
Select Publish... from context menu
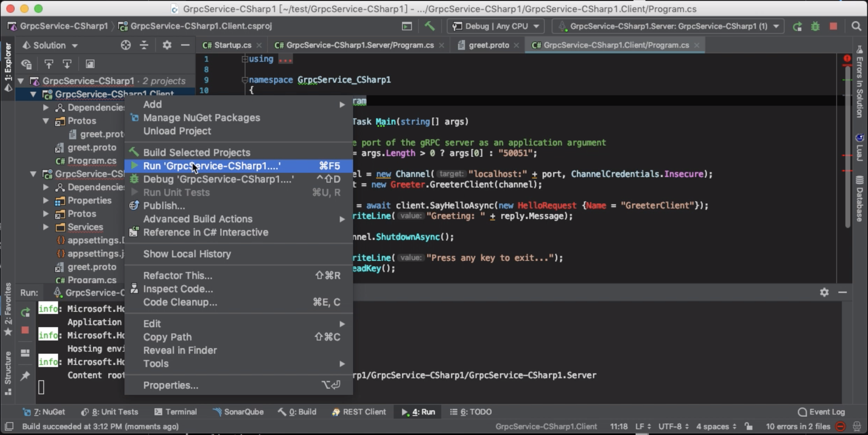[238, 205]
